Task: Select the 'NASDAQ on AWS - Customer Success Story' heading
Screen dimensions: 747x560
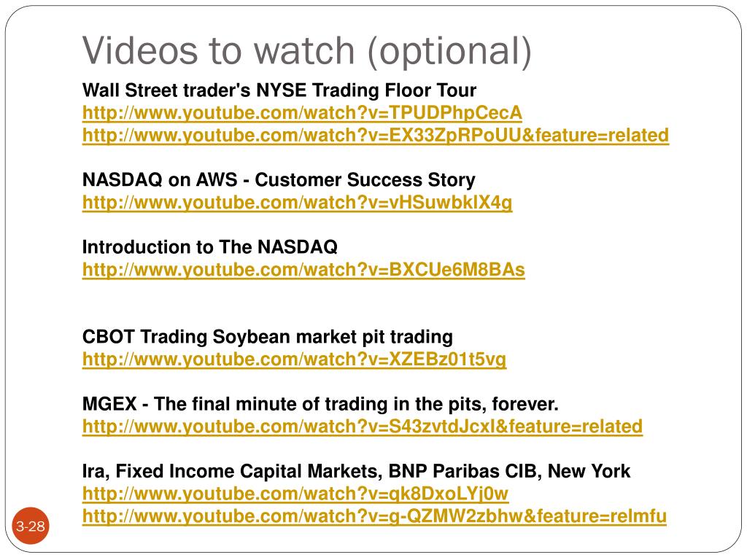Action: pyautogui.click(x=279, y=180)
